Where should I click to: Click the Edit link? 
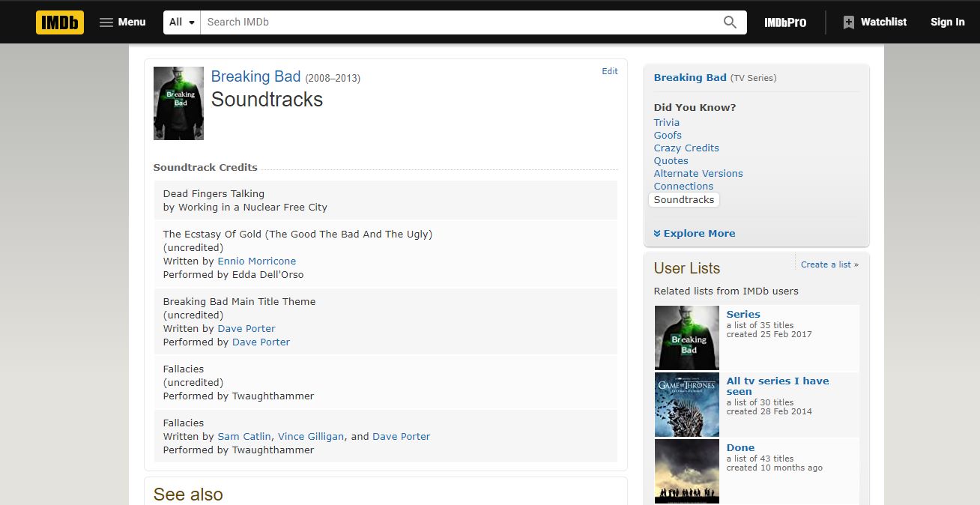pos(610,71)
